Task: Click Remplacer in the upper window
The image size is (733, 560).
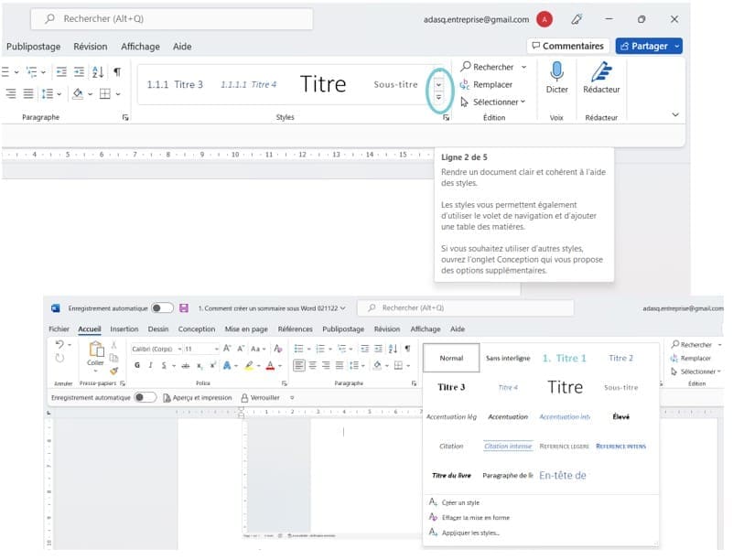Action: point(486,84)
